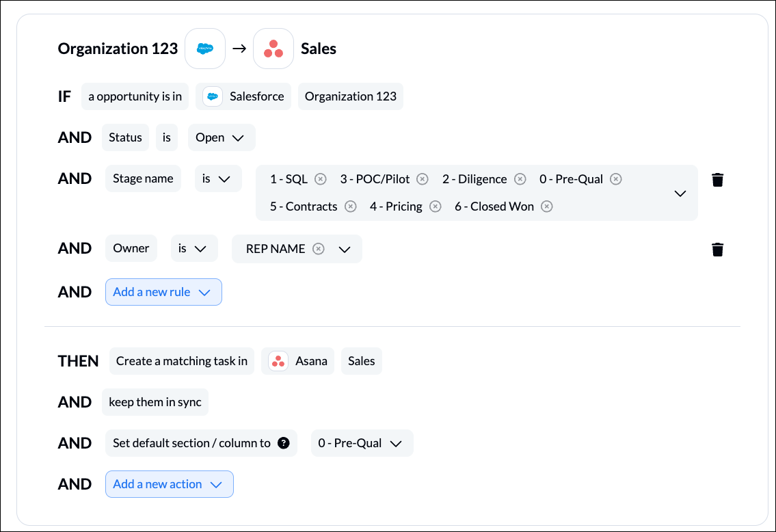This screenshot has width=776, height=532.
Task: Click the Salesforce cloud icon in header
Action: (205, 49)
